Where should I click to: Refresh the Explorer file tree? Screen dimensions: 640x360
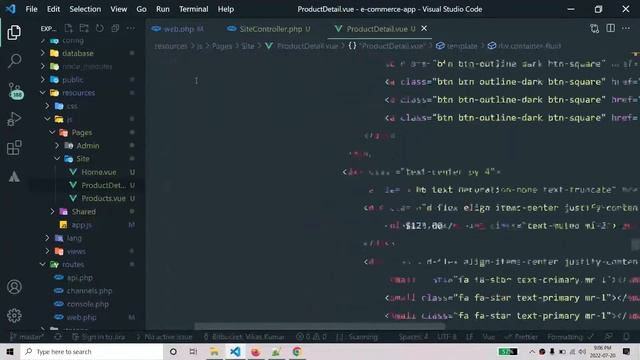tap(100, 28)
